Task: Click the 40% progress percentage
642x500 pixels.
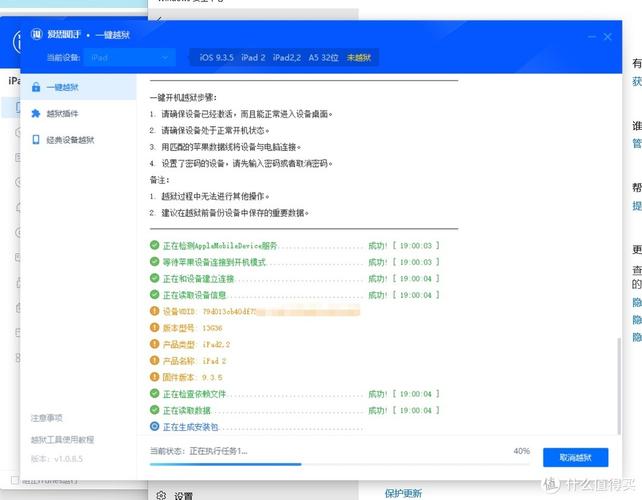Action: 522,451
